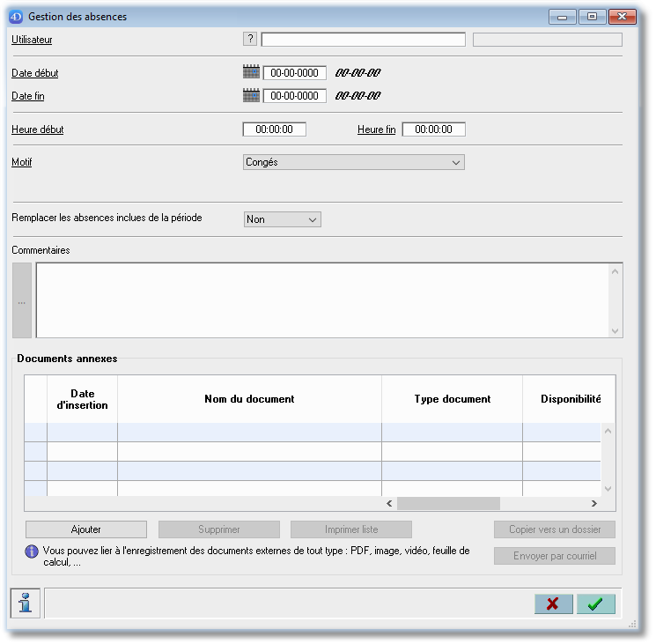Click the documents table right scroll arrow
Image resolution: width=656 pixels, height=644 pixels.
(x=593, y=503)
